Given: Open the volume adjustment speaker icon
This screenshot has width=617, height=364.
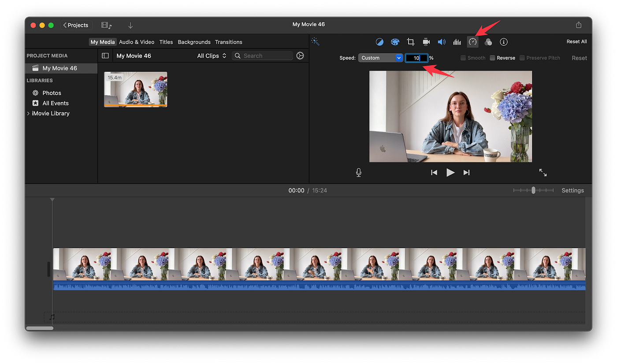Looking at the screenshot, I should (x=442, y=42).
